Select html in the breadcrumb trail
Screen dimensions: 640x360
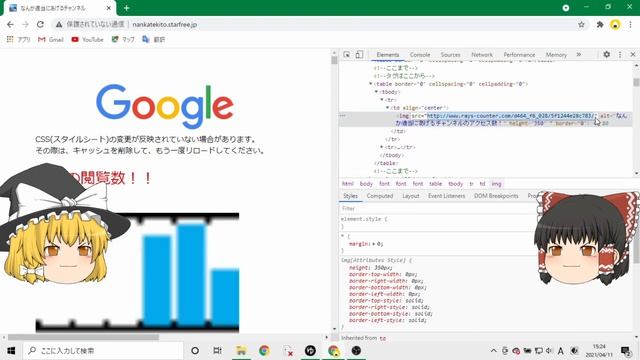tap(348, 184)
